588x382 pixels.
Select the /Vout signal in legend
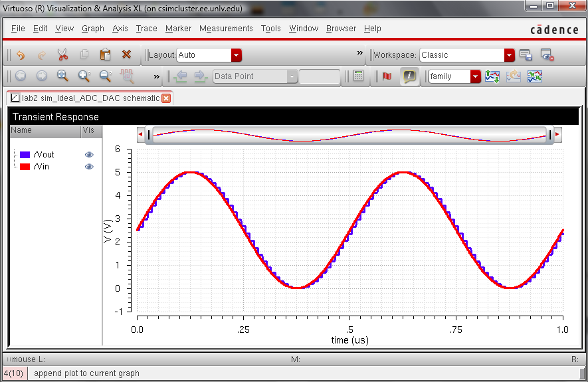(44, 155)
